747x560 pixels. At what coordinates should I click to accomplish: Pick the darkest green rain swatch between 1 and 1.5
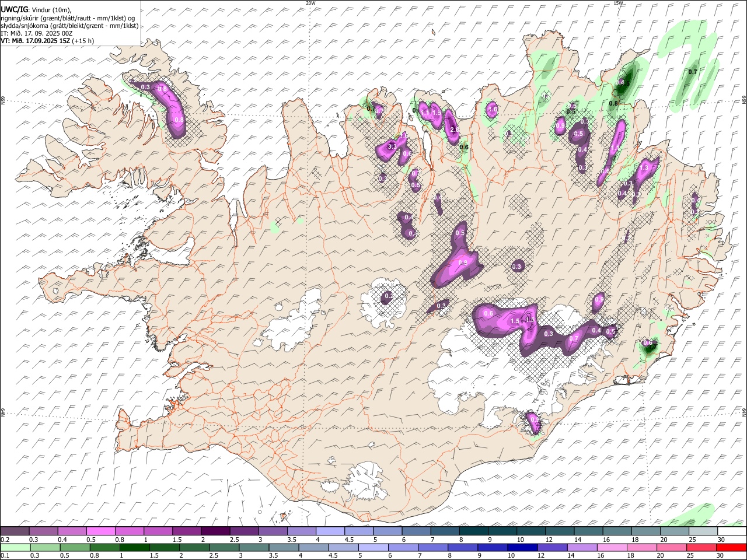click(135, 547)
